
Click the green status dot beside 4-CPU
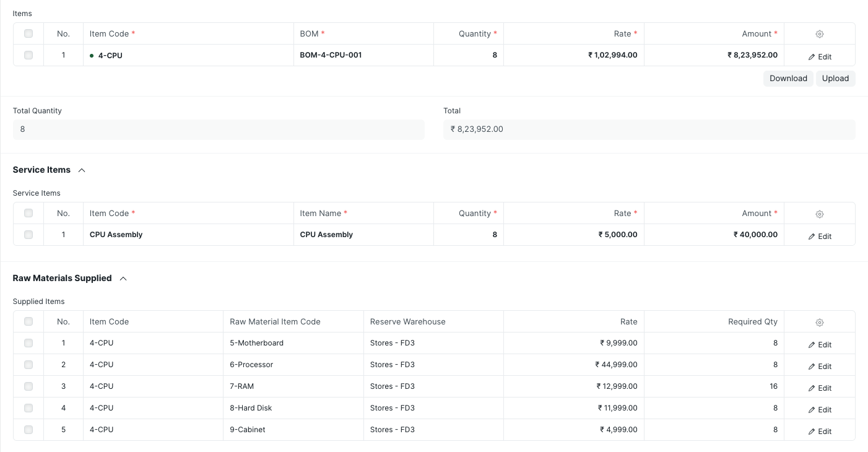(92, 55)
